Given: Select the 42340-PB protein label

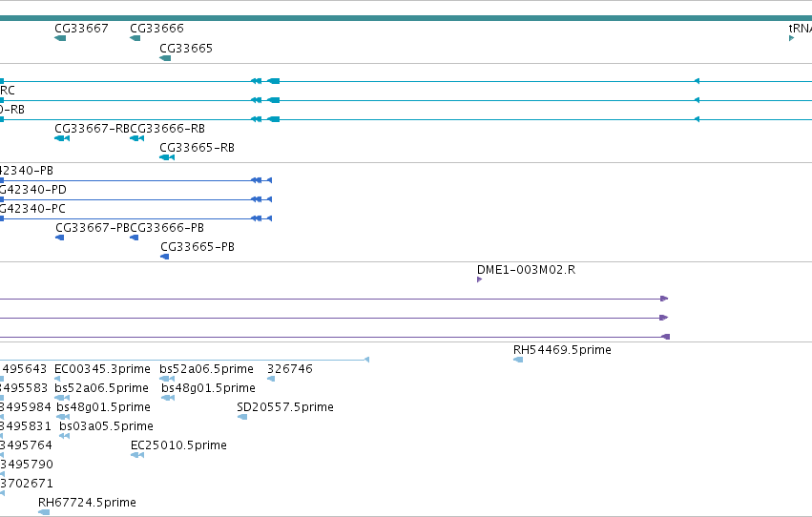Looking at the screenshot, I should pos(27,171).
